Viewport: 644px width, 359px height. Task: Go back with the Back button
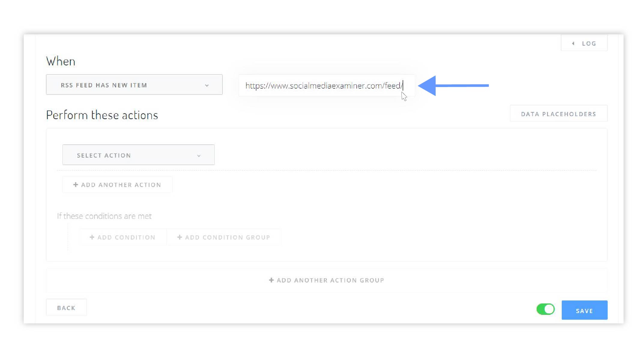coord(66,308)
